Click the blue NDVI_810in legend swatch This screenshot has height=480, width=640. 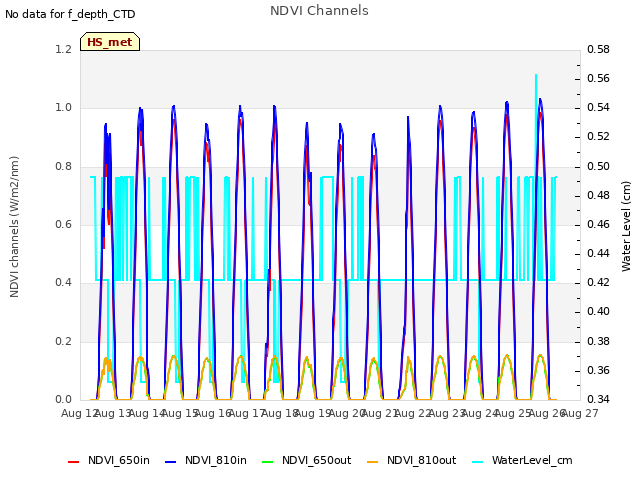(171, 462)
